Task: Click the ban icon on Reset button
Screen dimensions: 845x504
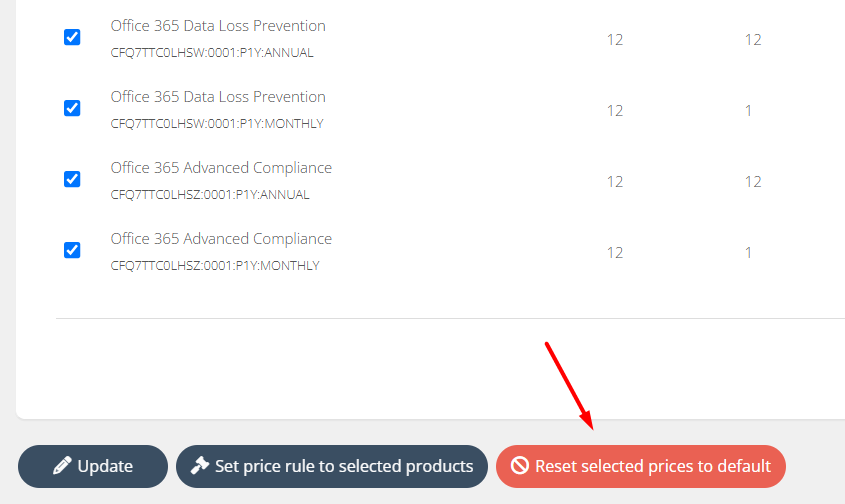Action: 520,466
